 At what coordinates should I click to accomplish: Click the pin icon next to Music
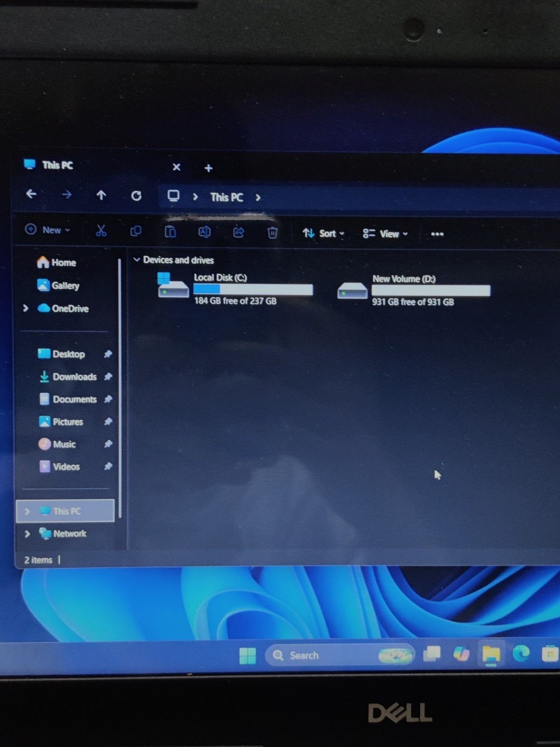point(108,444)
